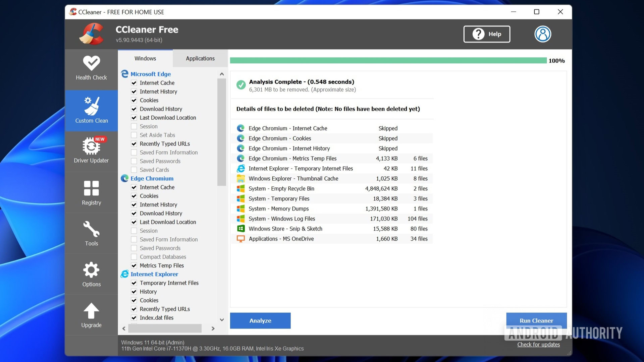644x362 pixels.
Task: Click the horizontal scroll left arrow
Action: (x=124, y=328)
